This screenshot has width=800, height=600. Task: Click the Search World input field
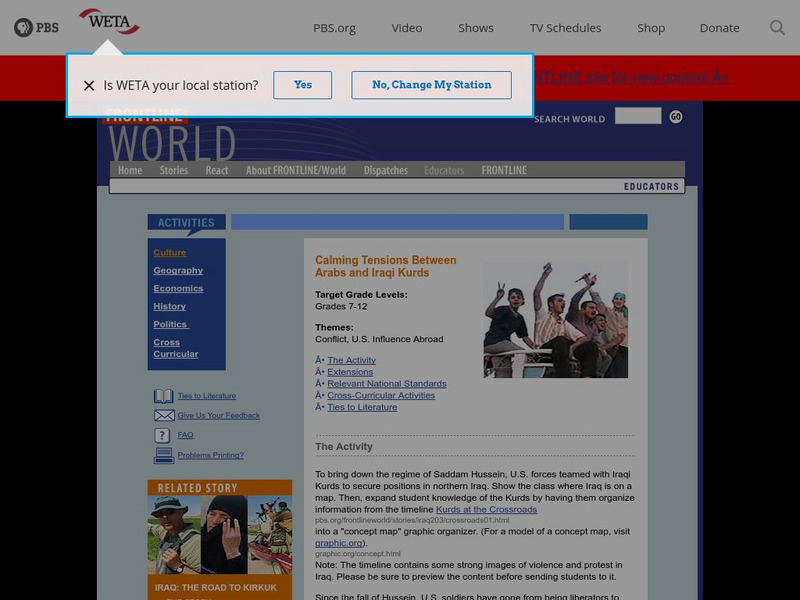[x=638, y=116]
